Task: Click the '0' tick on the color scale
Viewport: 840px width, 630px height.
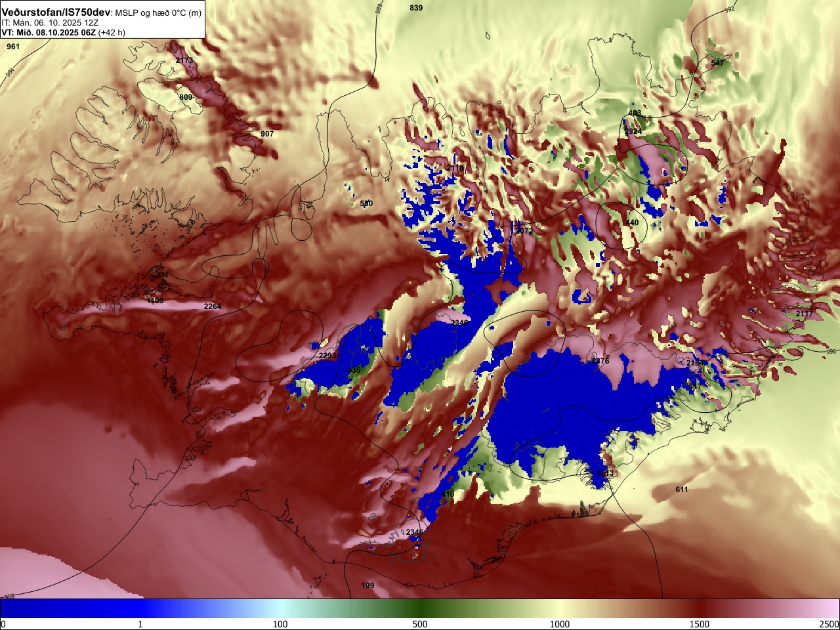Action: (x=3, y=624)
